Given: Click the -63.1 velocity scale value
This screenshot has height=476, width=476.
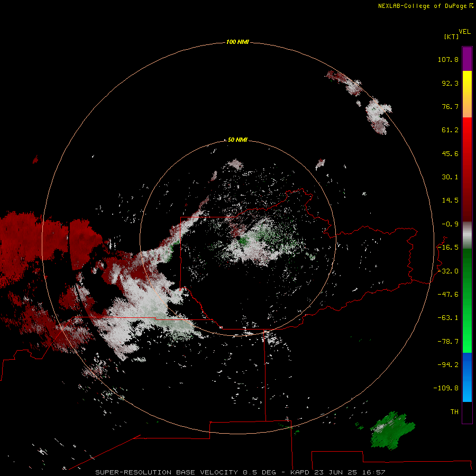Looking at the screenshot, I should (x=448, y=318).
